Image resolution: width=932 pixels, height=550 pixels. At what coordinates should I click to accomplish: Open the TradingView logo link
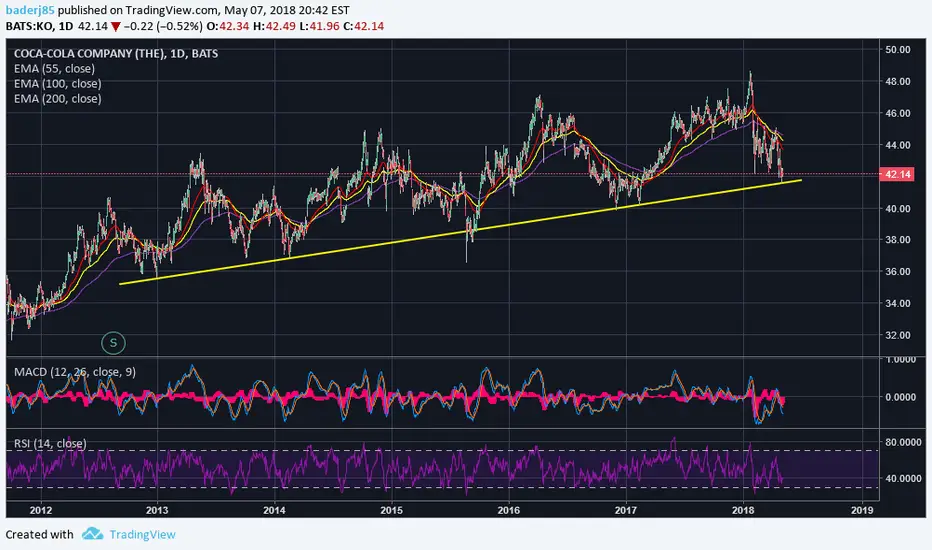[128, 534]
